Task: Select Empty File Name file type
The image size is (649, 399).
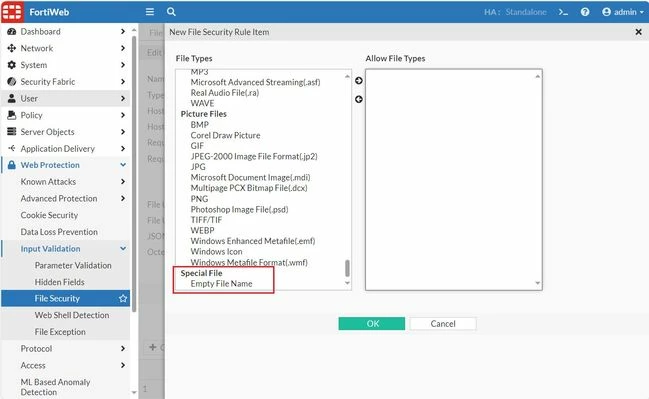Action: point(221,284)
